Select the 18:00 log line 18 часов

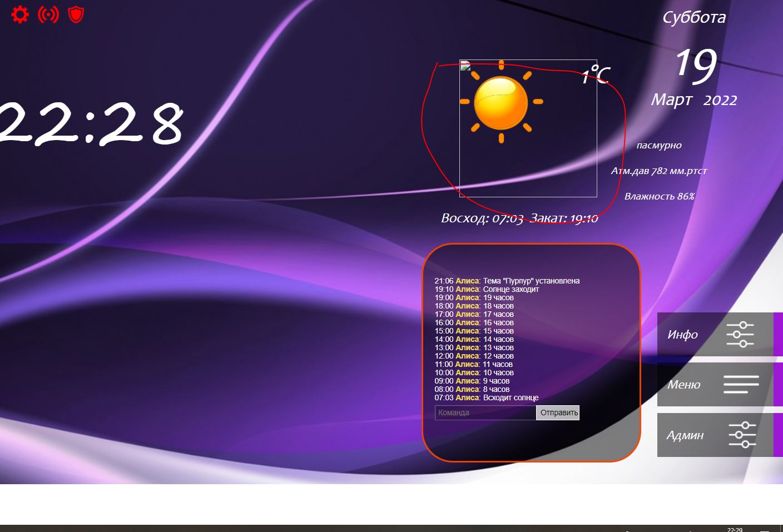pyautogui.click(x=474, y=306)
